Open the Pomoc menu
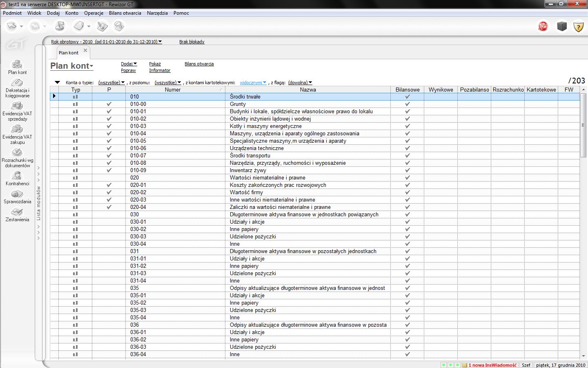 pos(181,13)
